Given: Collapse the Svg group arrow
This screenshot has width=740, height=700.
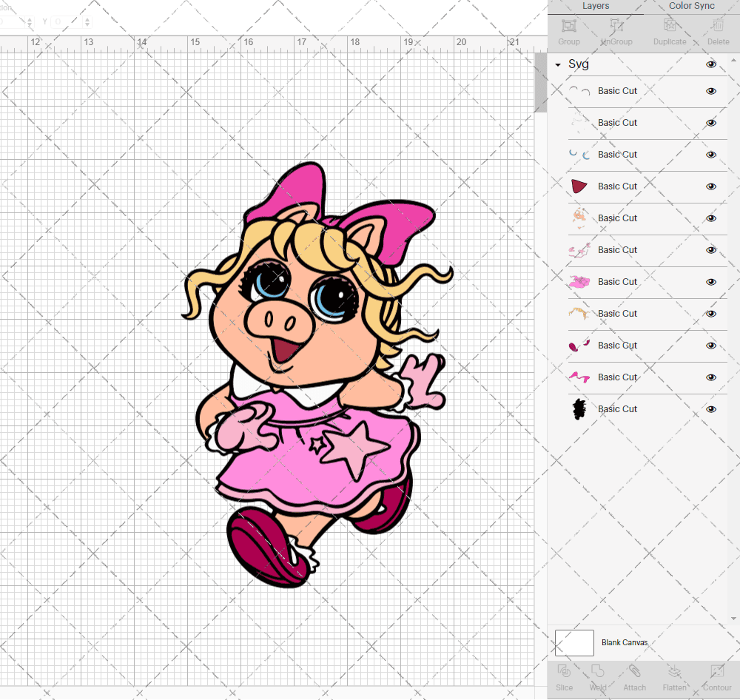Looking at the screenshot, I should (x=558, y=64).
